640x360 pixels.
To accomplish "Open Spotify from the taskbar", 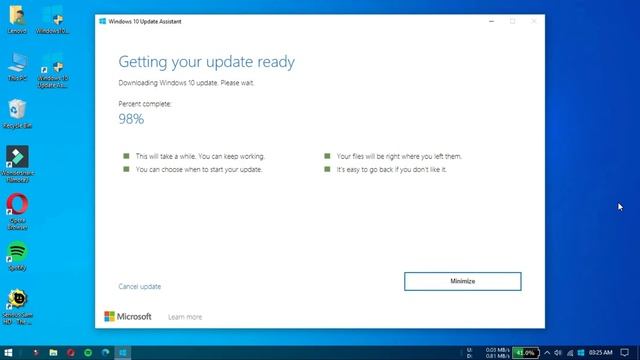I will pyautogui.click(x=88, y=353).
